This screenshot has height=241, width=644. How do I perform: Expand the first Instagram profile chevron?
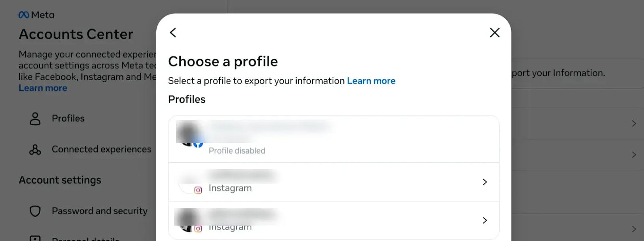485,182
